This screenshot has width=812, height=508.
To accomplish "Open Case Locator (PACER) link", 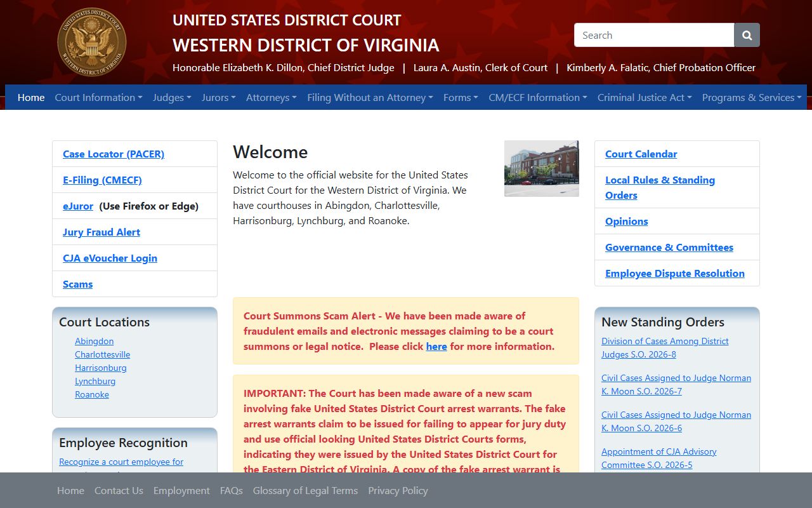I will [114, 154].
